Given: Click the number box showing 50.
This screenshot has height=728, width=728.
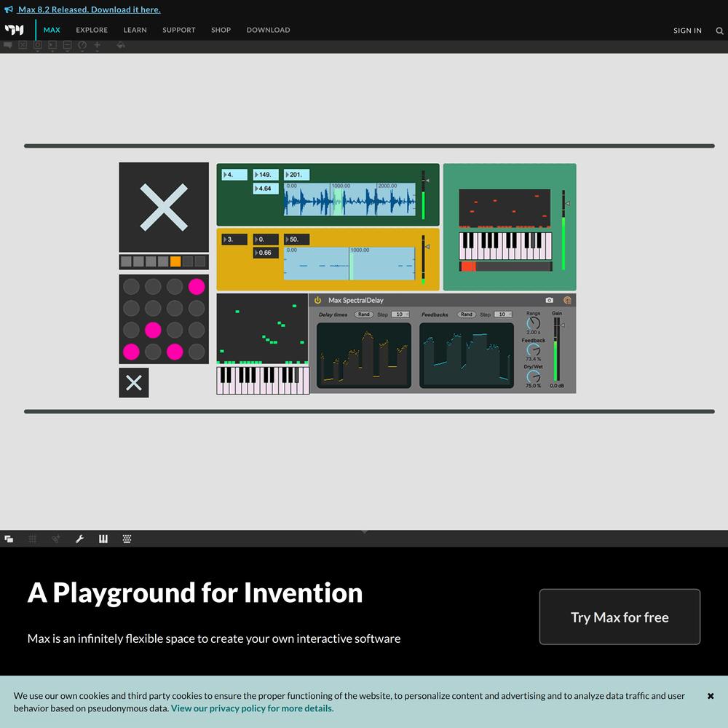Looking at the screenshot, I should click(x=297, y=240).
